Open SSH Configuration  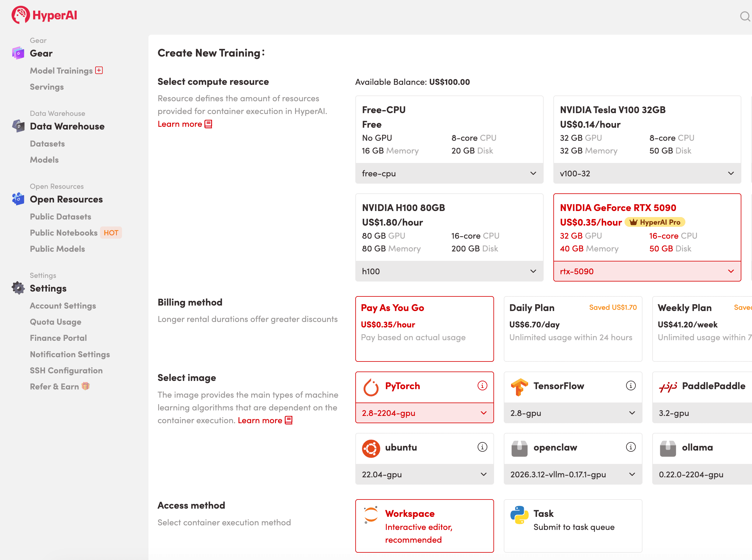[66, 370]
